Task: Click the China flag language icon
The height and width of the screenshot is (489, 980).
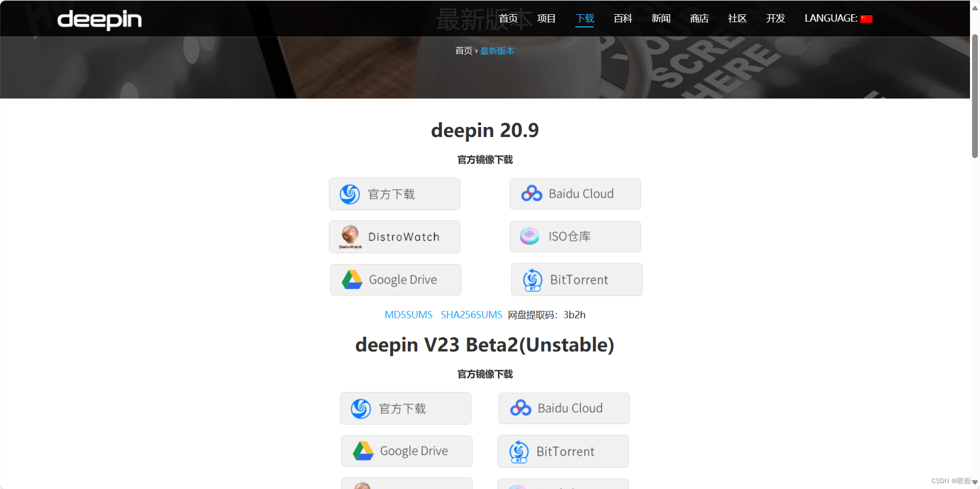Action: [x=866, y=19]
